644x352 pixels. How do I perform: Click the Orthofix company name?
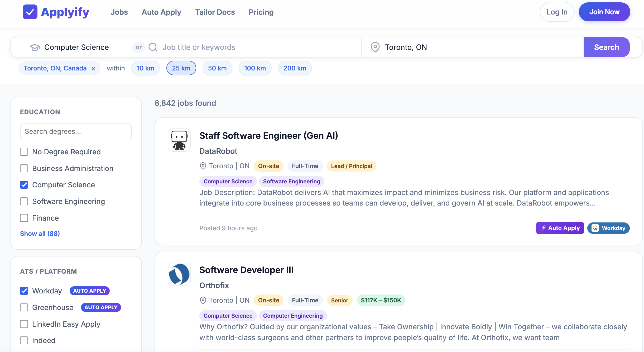214,286
